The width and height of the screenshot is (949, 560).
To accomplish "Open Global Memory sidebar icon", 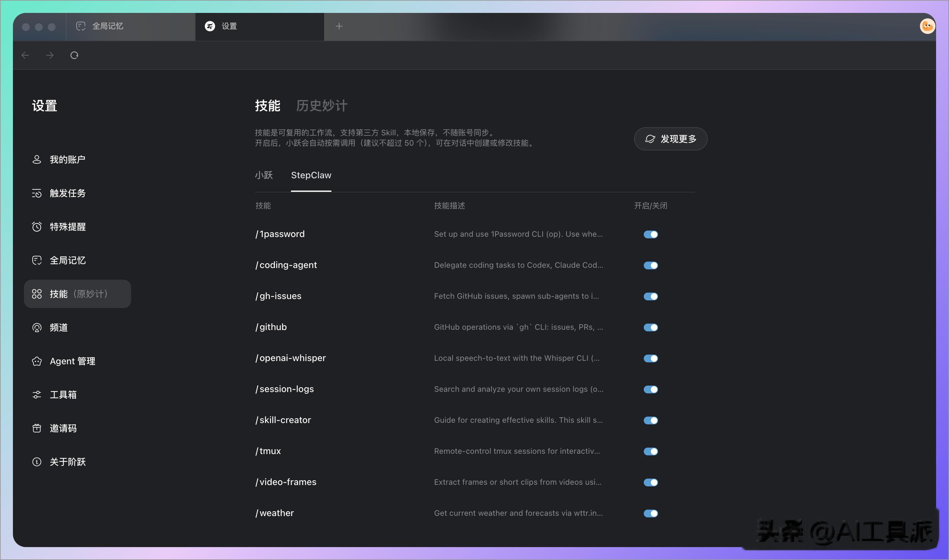I will 36,260.
